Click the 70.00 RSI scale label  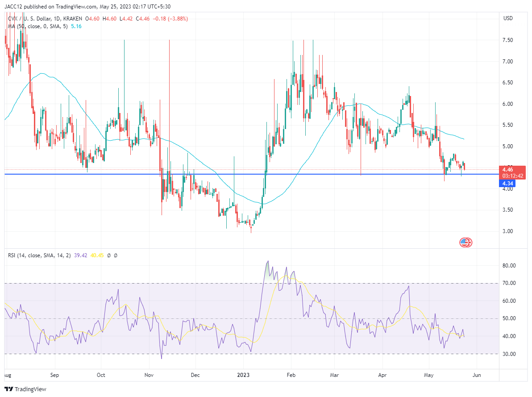tap(509, 283)
